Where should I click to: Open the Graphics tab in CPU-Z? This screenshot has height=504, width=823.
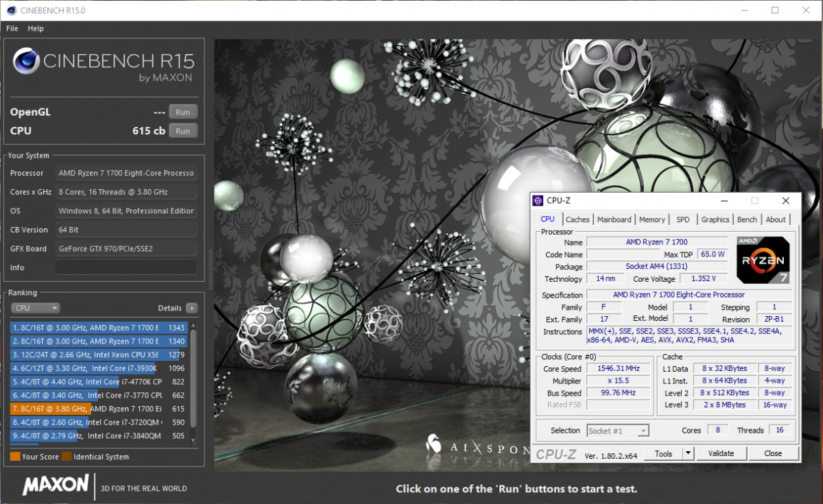pos(715,219)
